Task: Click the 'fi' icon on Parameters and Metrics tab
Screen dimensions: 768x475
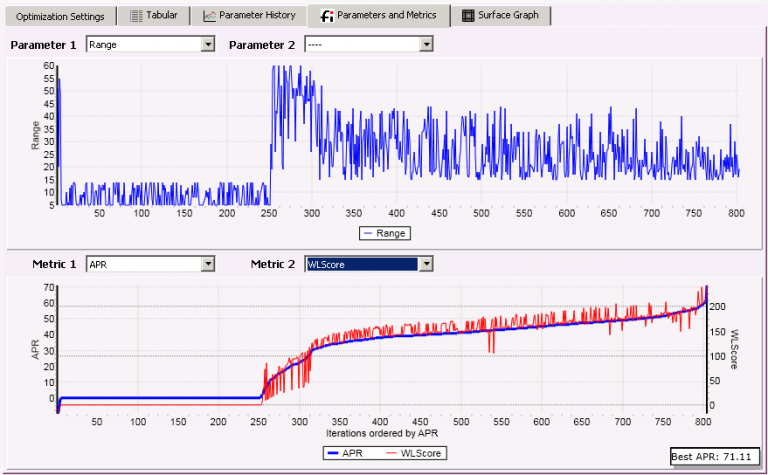Action: (x=326, y=16)
